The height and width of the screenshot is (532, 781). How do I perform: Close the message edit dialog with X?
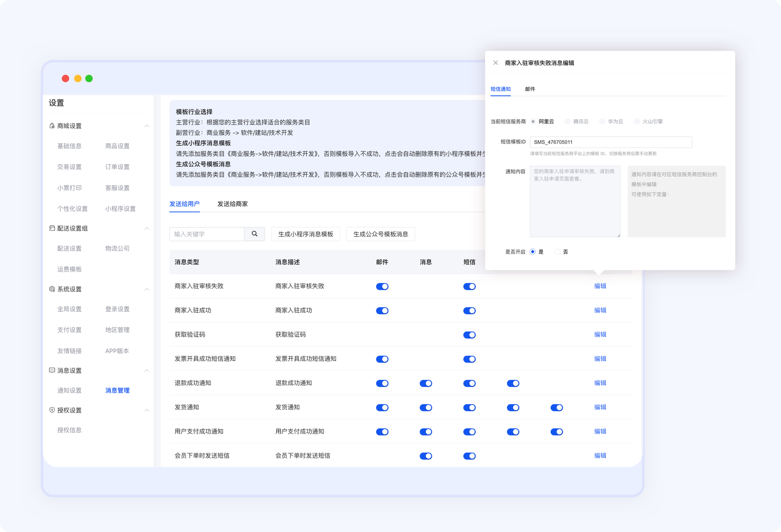pos(495,63)
